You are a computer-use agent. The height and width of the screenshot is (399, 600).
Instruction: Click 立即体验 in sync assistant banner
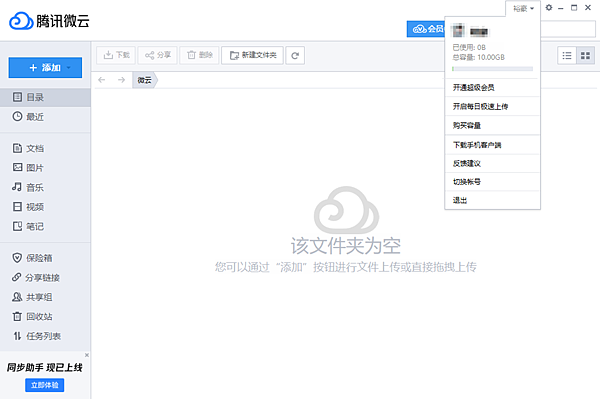point(44,385)
